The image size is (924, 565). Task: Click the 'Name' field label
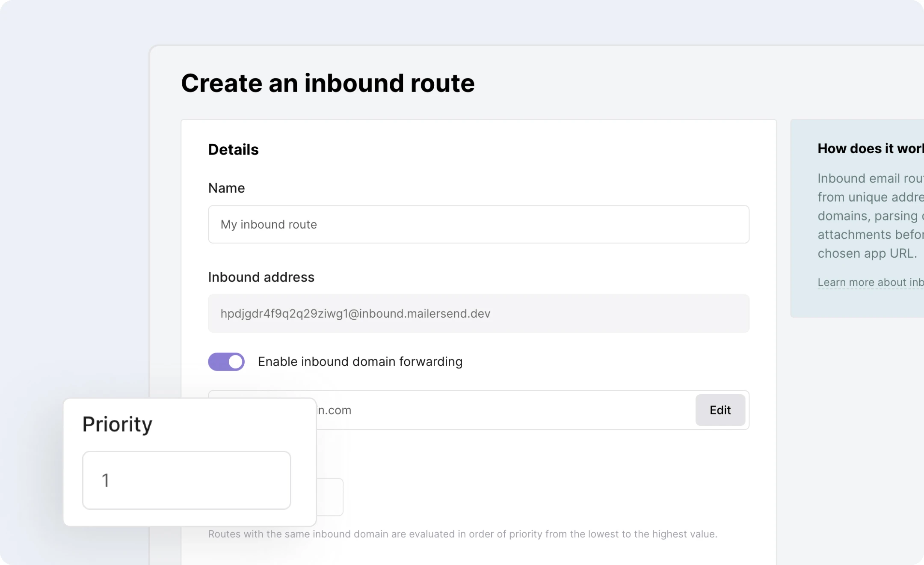coord(226,188)
